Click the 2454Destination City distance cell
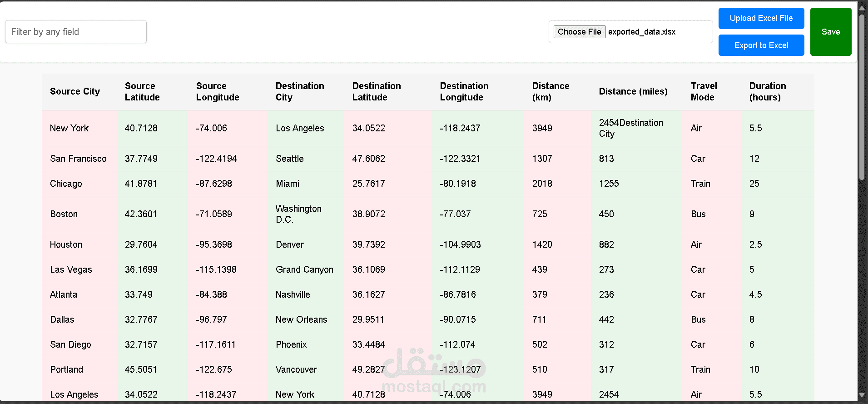The width and height of the screenshot is (868, 404). pyautogui.click(x=630, y=128)
